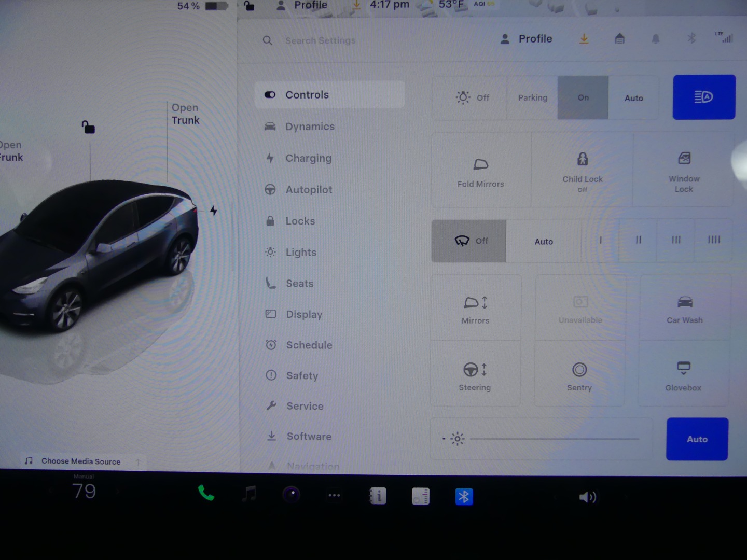Expand the Choose Media Source bar

pyautogui.click(x=81, y=461)
